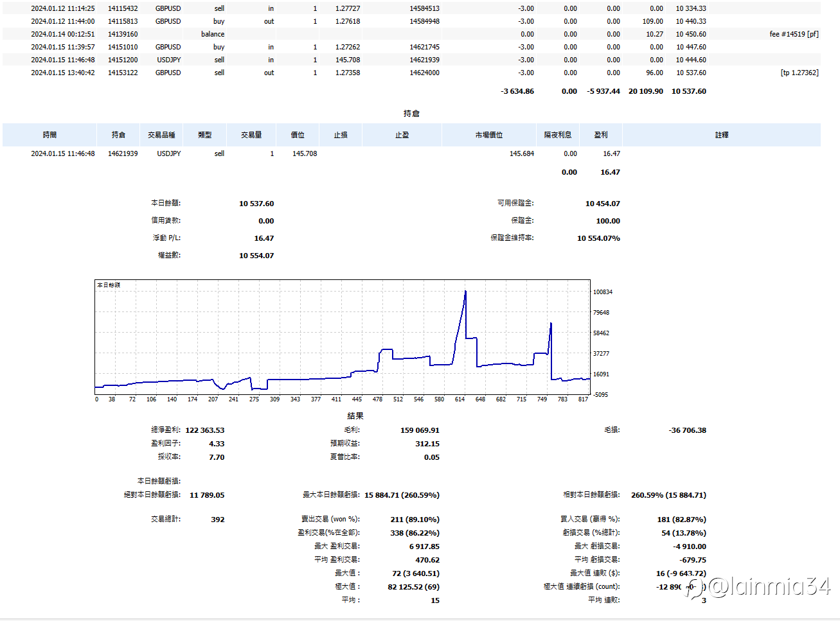840x621 pixels.
Task: Click the '[tp 1.27362]' comment text
Action: pos(800,73)
